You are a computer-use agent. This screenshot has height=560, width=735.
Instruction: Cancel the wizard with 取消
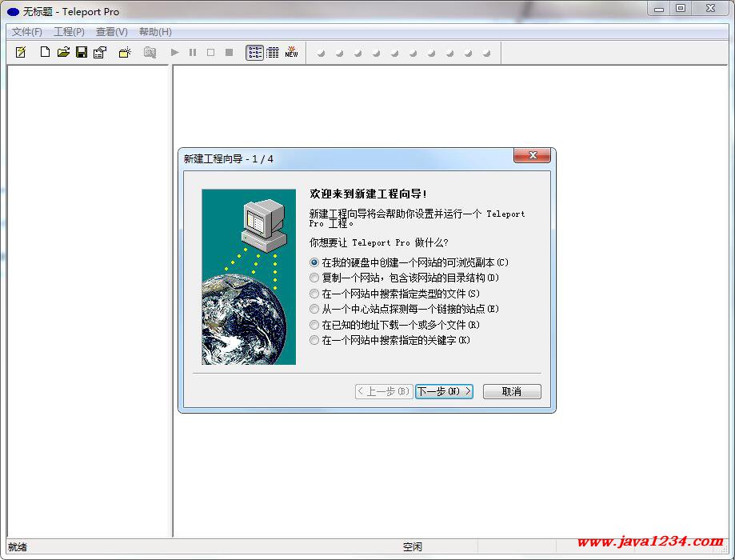pos(512,391)
